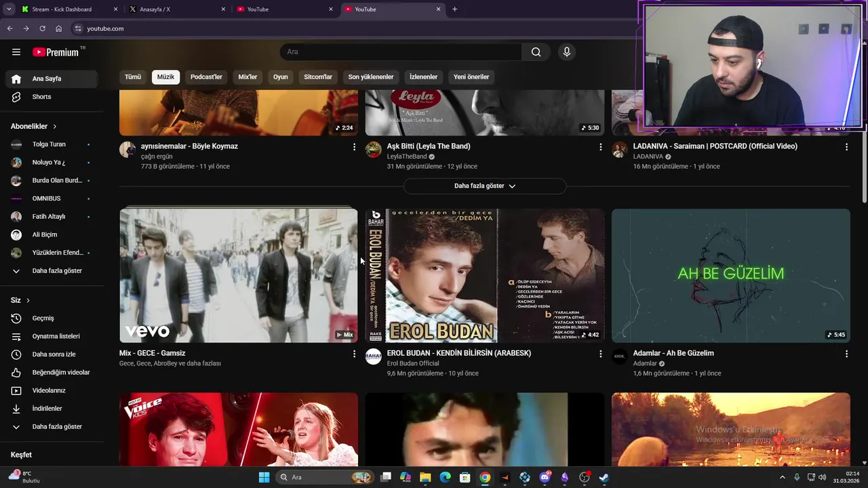Viewport: 868px width, 488px height.
Task: Go to browser home page button
Action: 58,28
